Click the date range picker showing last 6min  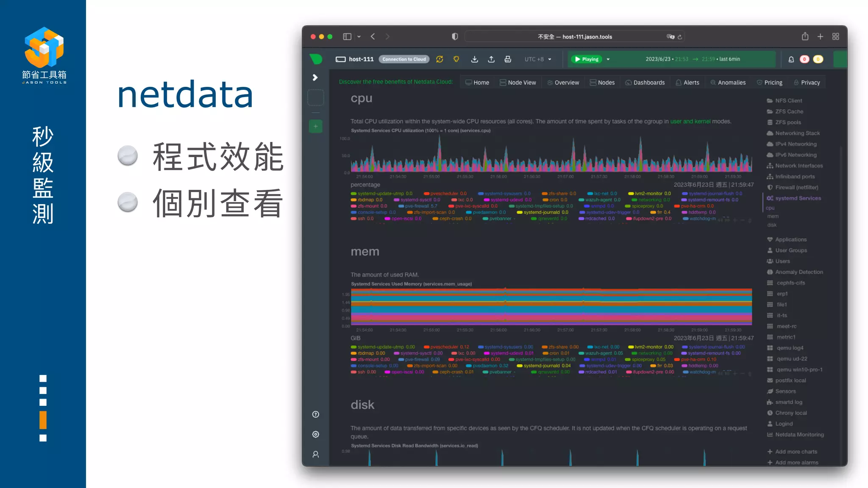(693, 59)
